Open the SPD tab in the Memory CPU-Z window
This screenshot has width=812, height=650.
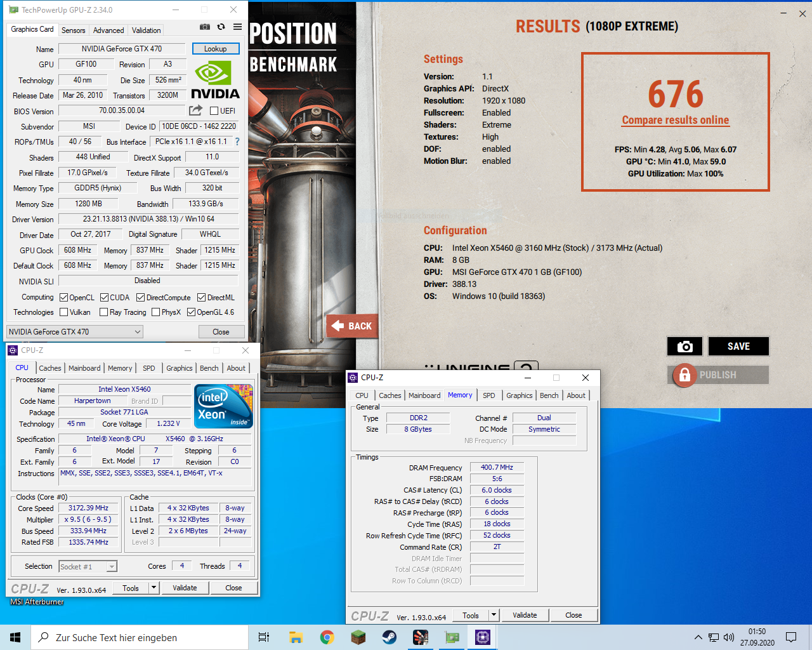[488, 395]
